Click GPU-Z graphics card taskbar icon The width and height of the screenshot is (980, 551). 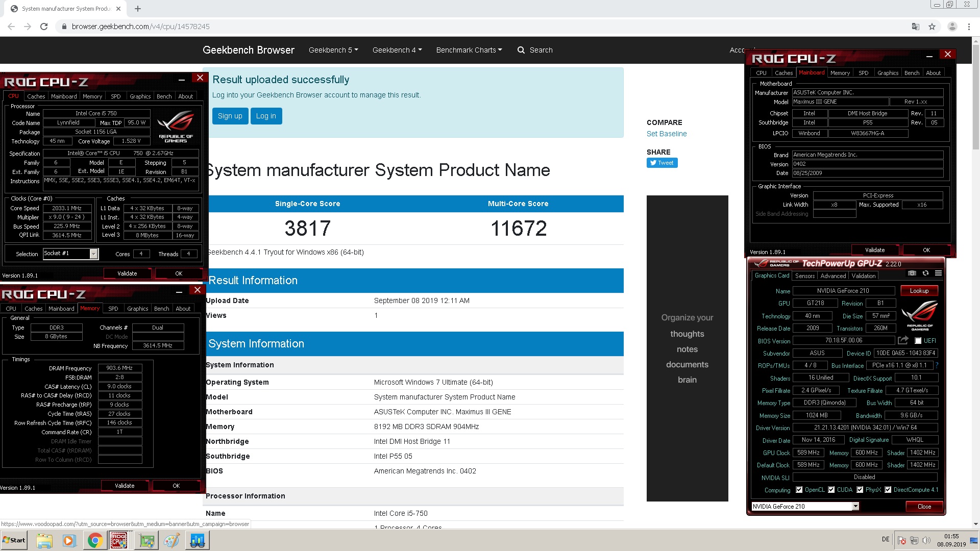pos(146,540)
